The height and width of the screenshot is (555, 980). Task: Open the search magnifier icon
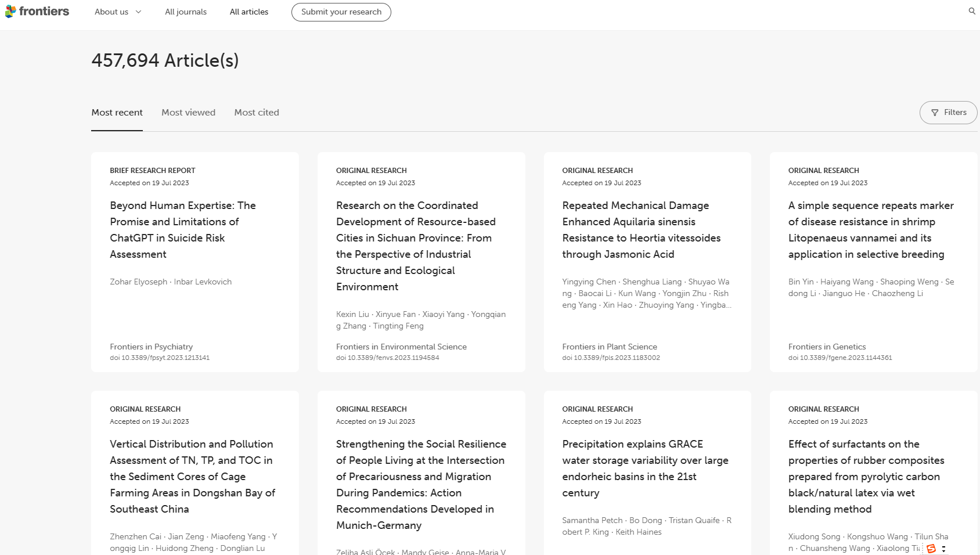(972, 11)
